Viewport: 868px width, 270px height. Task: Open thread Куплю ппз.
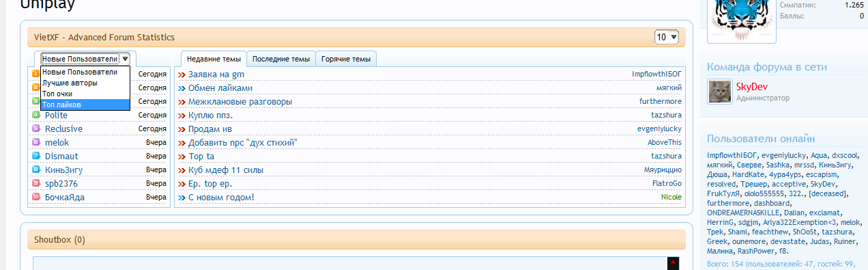210,115
